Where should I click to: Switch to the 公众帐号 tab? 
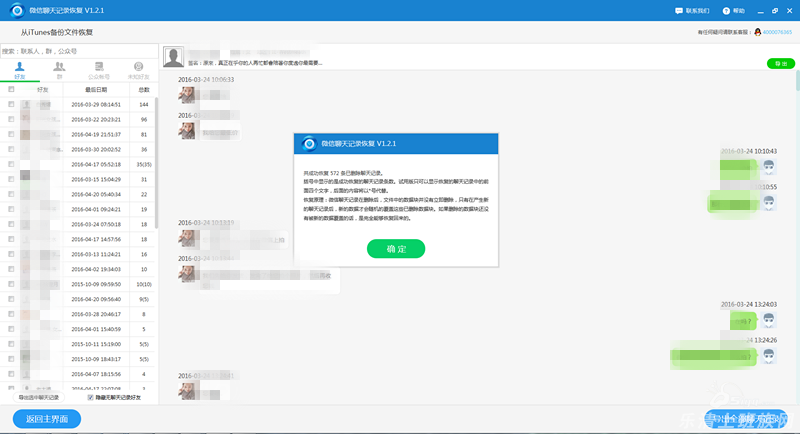click(x=99, y=71)
